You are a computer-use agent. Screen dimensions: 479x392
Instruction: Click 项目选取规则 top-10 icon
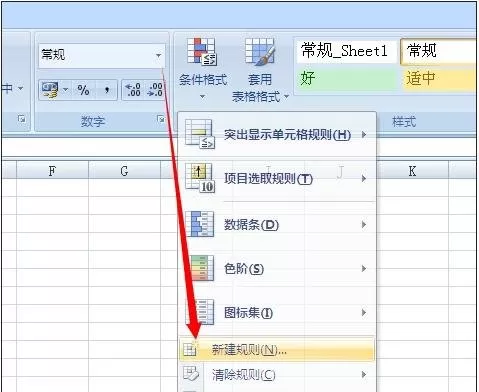pos(200,178)
